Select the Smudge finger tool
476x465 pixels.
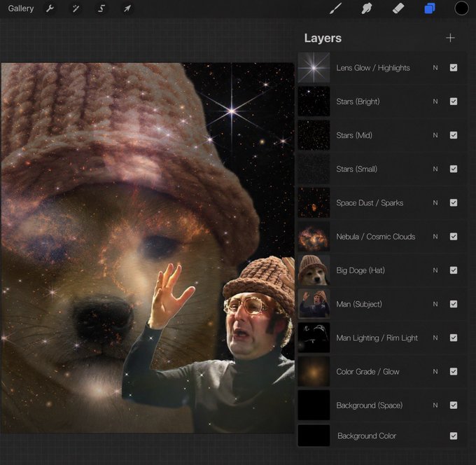click(x=367, y=8)
